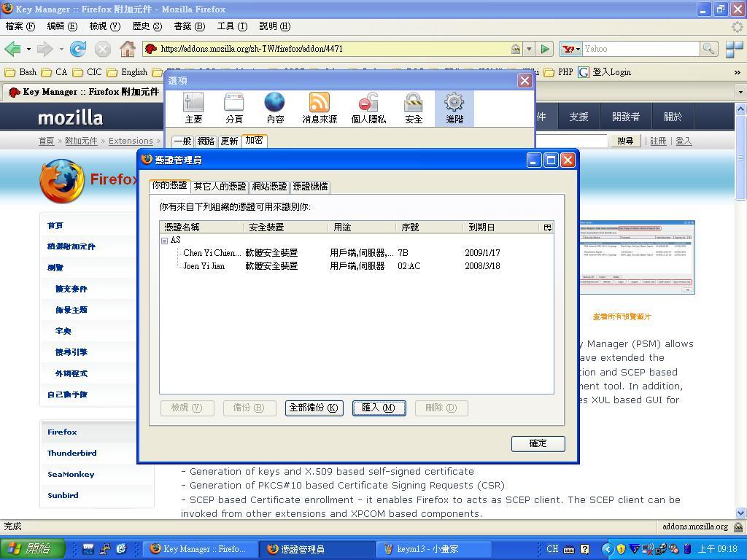Screen dimensions: 747x560
Task: Open the Sunbird link in sidebar
Action: (x=63, y=495)
